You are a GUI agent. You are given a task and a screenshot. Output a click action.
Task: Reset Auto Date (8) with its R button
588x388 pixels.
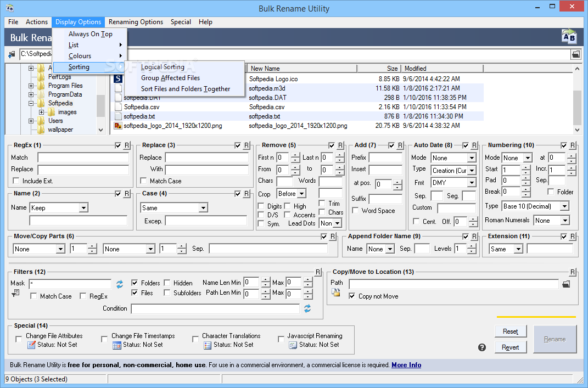(474, 145)
